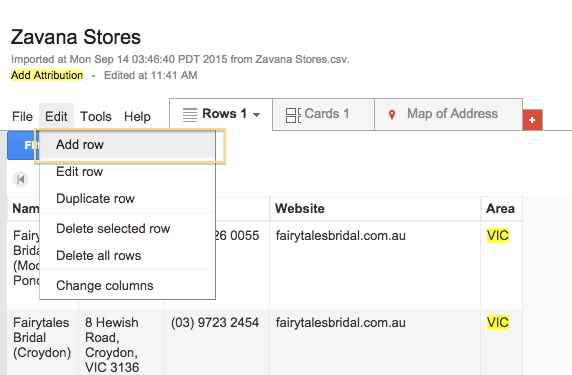The width and height of the screenshot is (572, 375).
Task: Click the first row's fairytalesbridal.com.au website cell
Action: coord(375,265)
